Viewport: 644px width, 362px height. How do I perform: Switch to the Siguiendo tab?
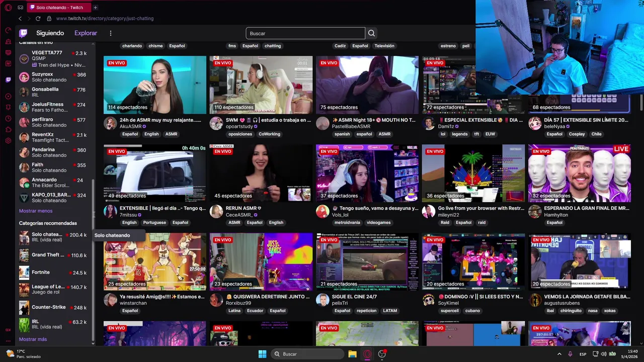tap(50, 33)
